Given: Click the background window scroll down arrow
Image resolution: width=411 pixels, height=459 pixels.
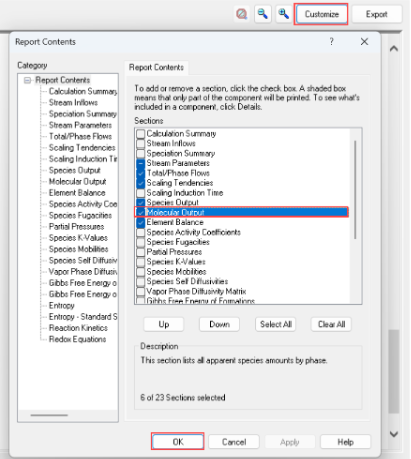Looking at the screenshot, I should coord(394,434).
